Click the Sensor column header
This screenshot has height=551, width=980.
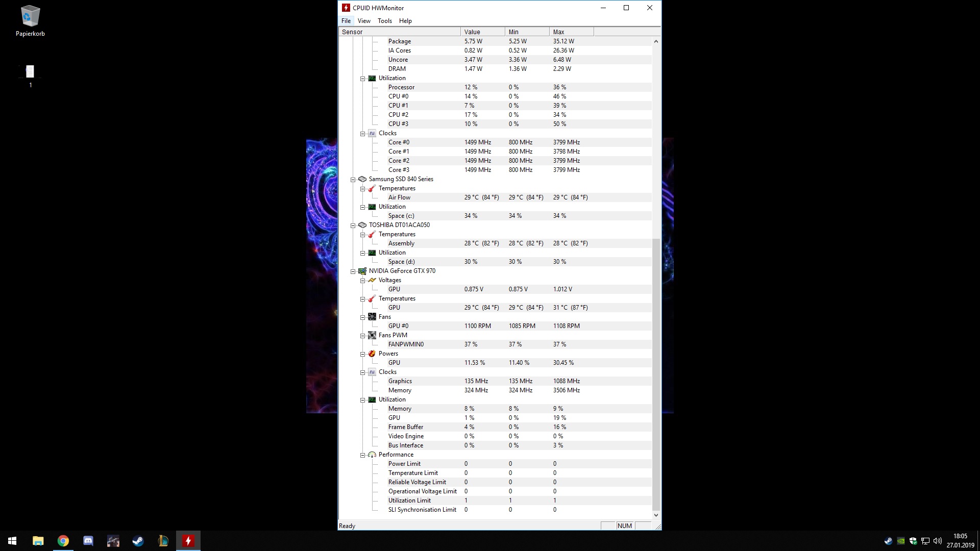click(x=400, y=32)
